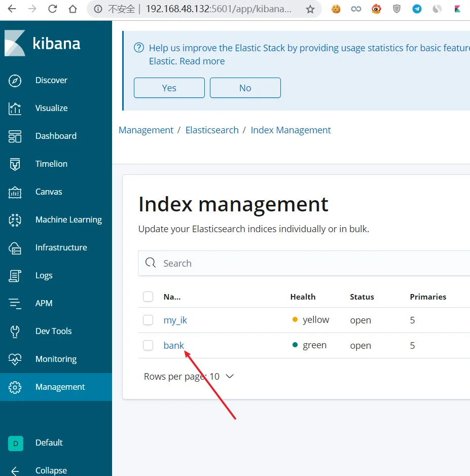Toggle the select-all indices checkbox

[x=148, y=297]
